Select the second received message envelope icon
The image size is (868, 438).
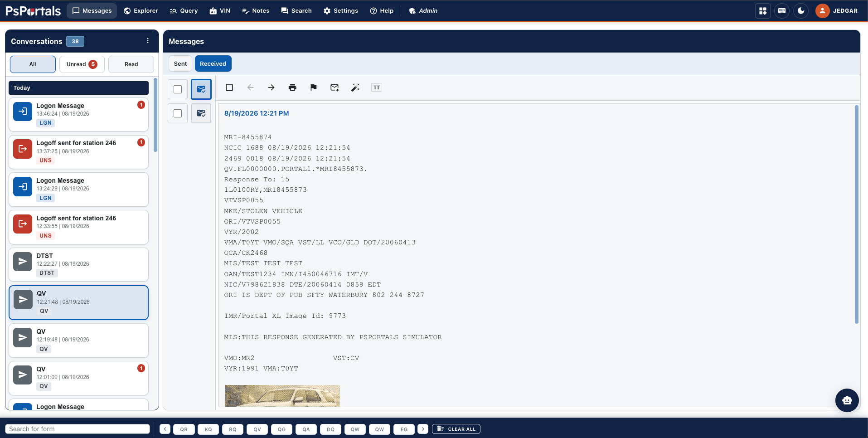[x=201, y=113]
